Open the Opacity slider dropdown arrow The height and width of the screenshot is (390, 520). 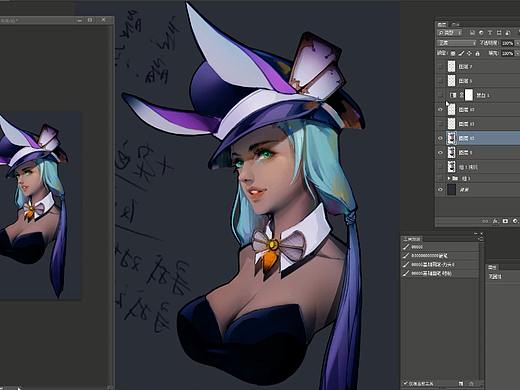pyautogui.click(x=517, y=43)
